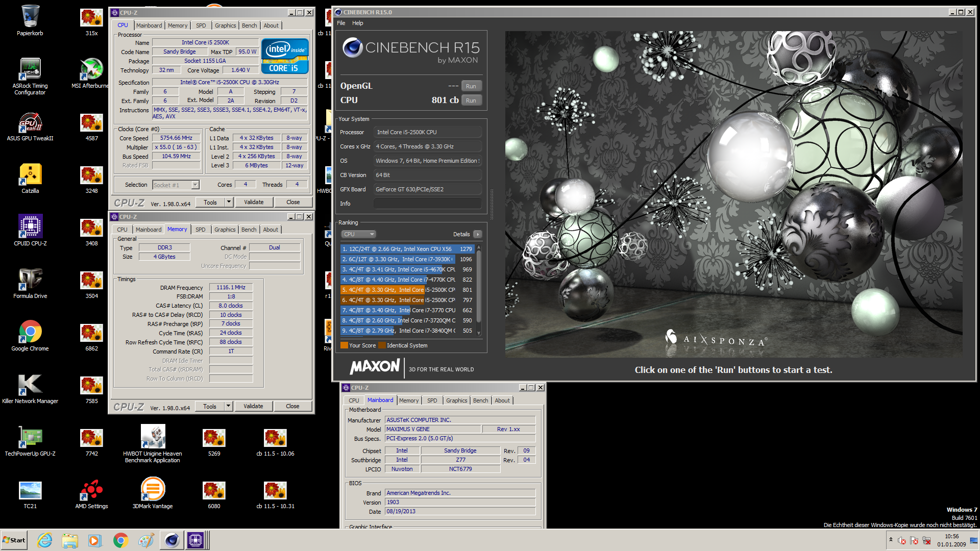
Task: Select Bench tab in Memory CPU-Z window
Action: (249, 230)
